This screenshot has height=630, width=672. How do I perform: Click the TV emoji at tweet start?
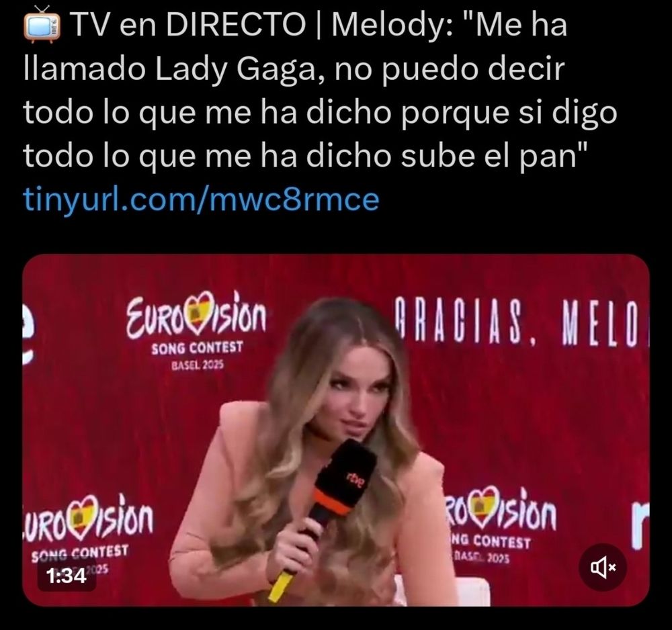tap(42, 25)
